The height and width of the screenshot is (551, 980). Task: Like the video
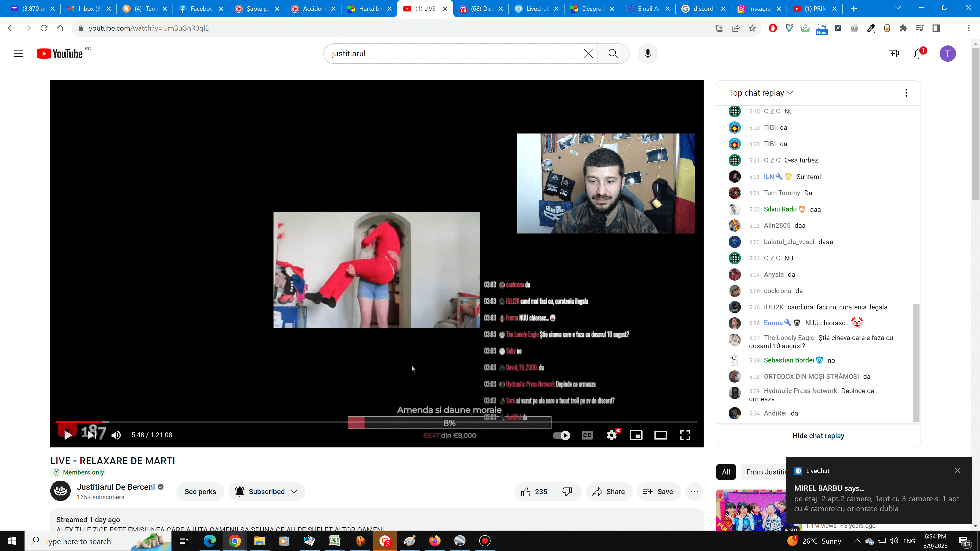click(x=534, y=492)
